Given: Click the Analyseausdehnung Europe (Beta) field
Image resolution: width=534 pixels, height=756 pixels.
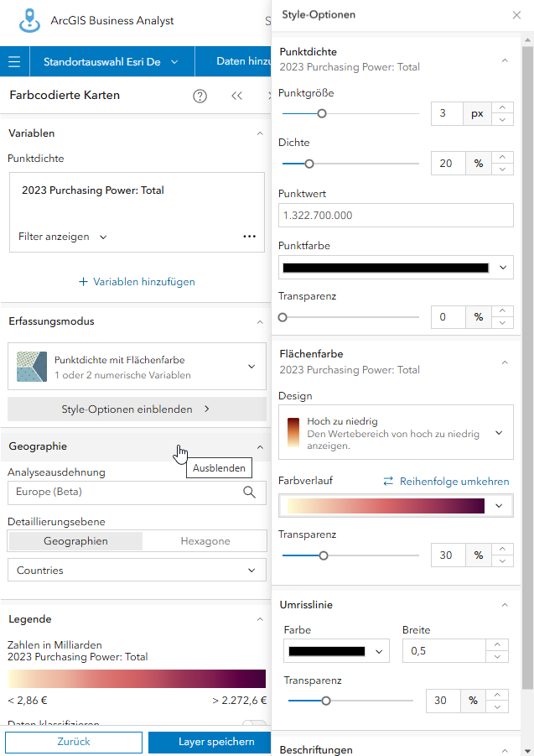Looking at the screenshot, I should [137, 493].
